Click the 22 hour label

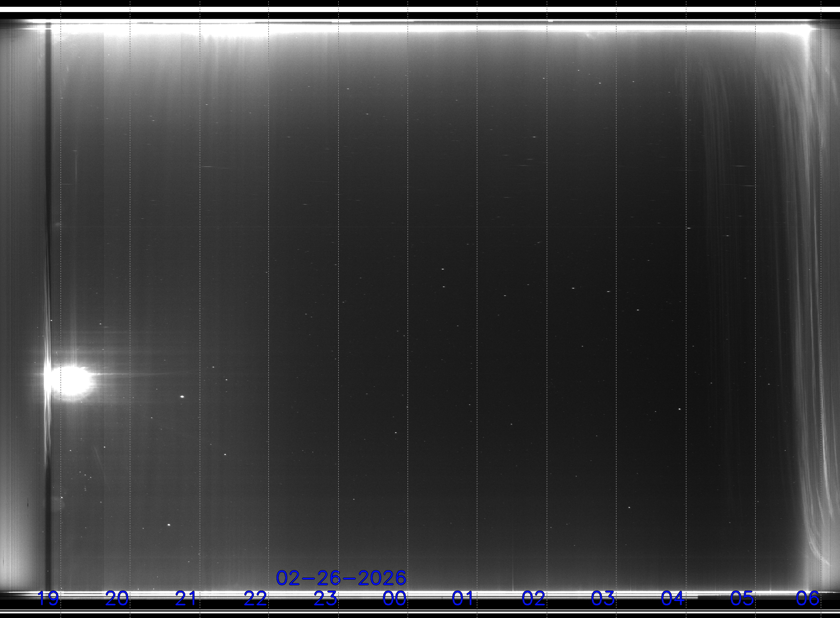tap(255, 599)
